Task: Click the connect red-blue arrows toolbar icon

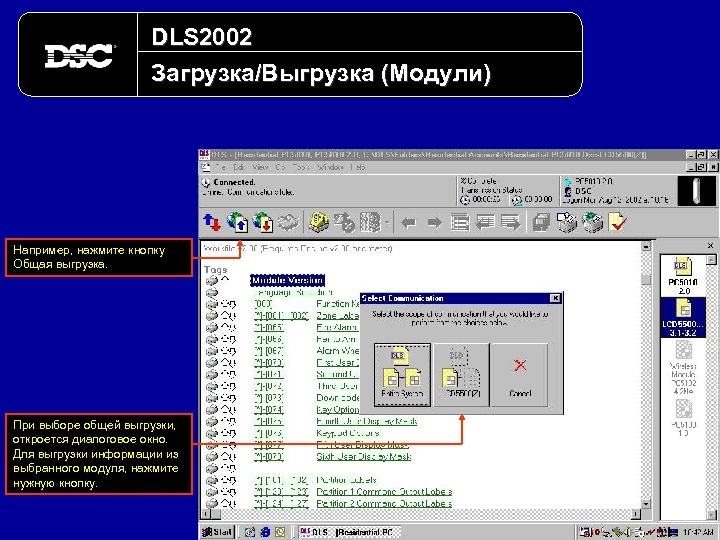Action: click(212, 223)
